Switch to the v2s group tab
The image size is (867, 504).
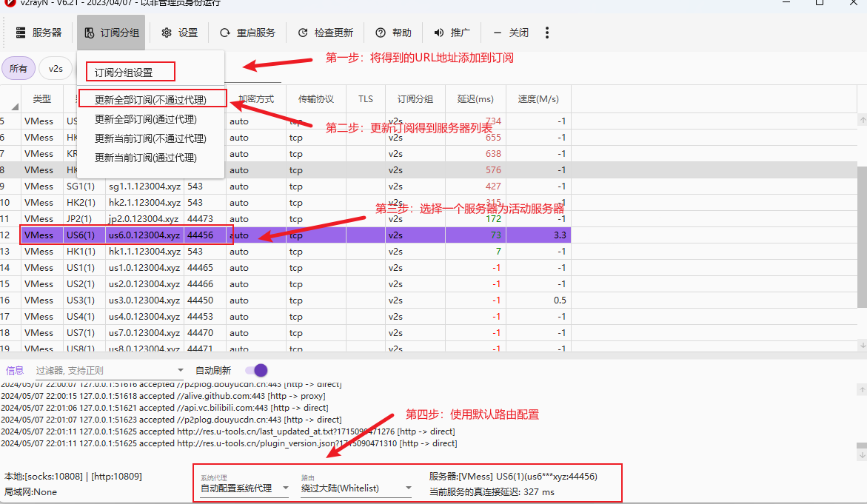[56, 68]
